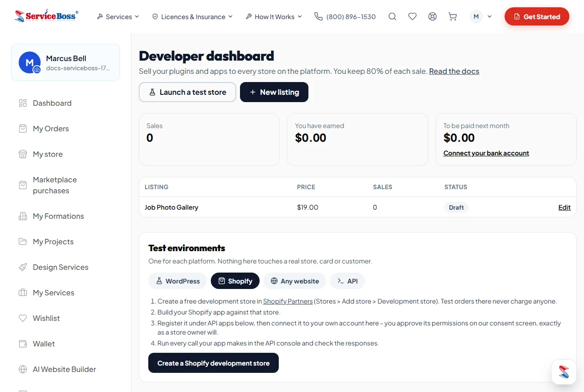
Task: Click the ServiceBoss logo
Action: click(47, 16)
